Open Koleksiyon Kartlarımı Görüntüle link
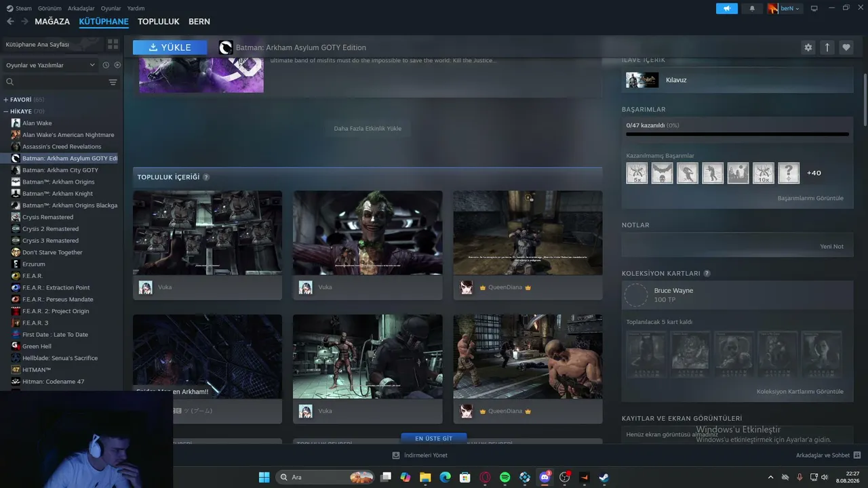868x488 pixels. [800, 392]
